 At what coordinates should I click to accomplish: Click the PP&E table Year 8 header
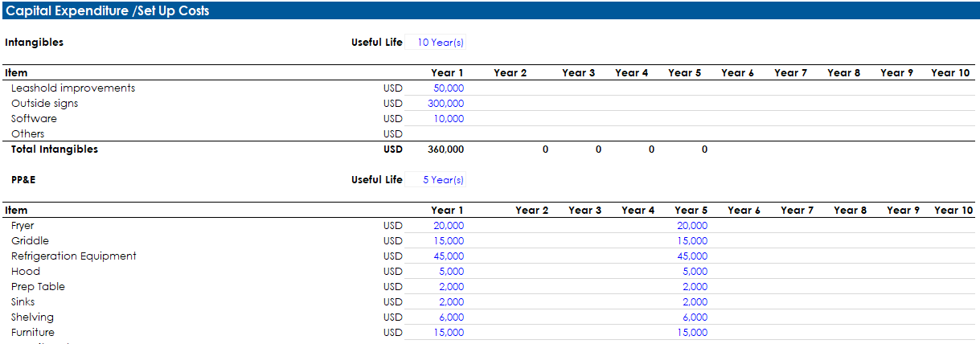click(851, 211)
